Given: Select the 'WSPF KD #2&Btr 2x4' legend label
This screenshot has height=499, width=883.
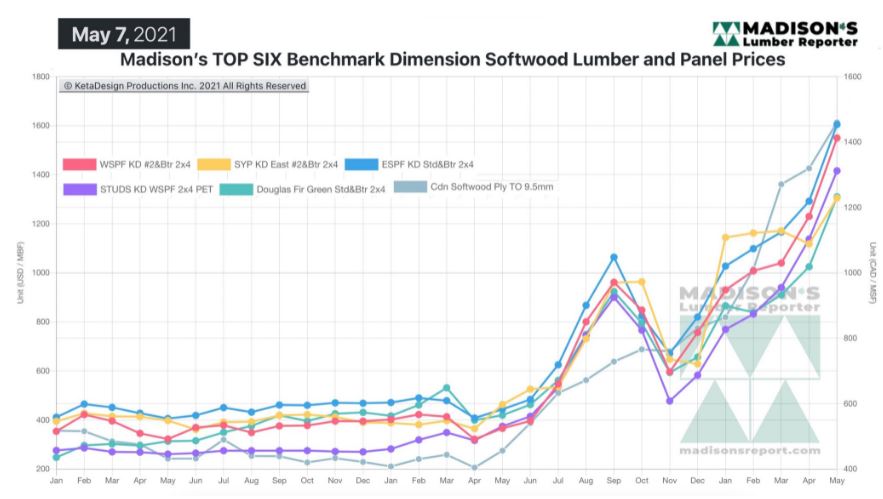Looking at the screenshot, I should pos(145,165).
